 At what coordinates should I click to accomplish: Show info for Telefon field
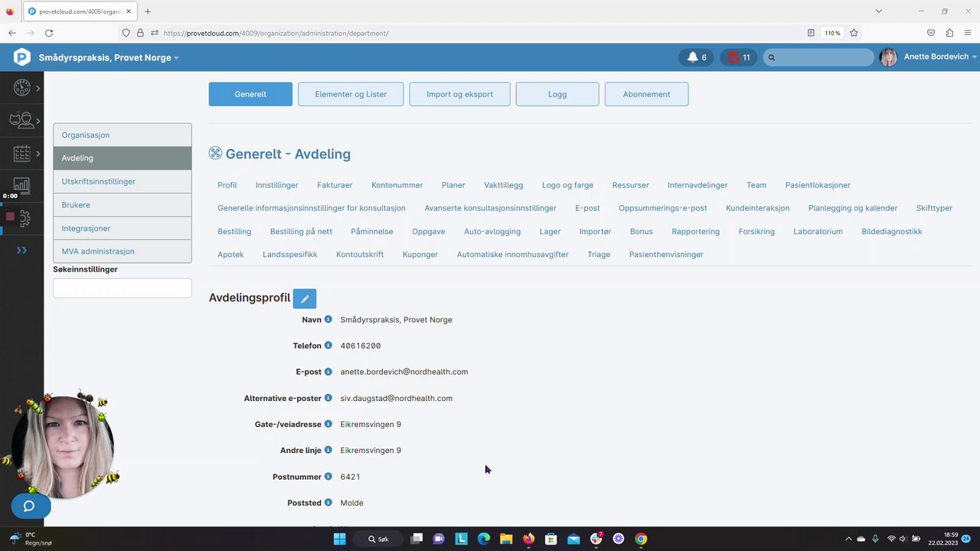pyautogui.click(x=328, y=345)
